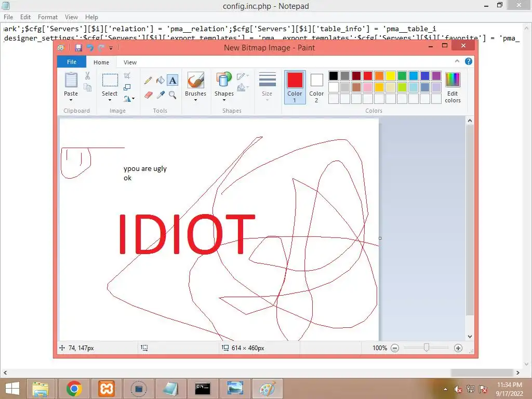Expand the Paste dropdown arrow
The width and height of the screenshot is (532, 399).
(71, 100)
